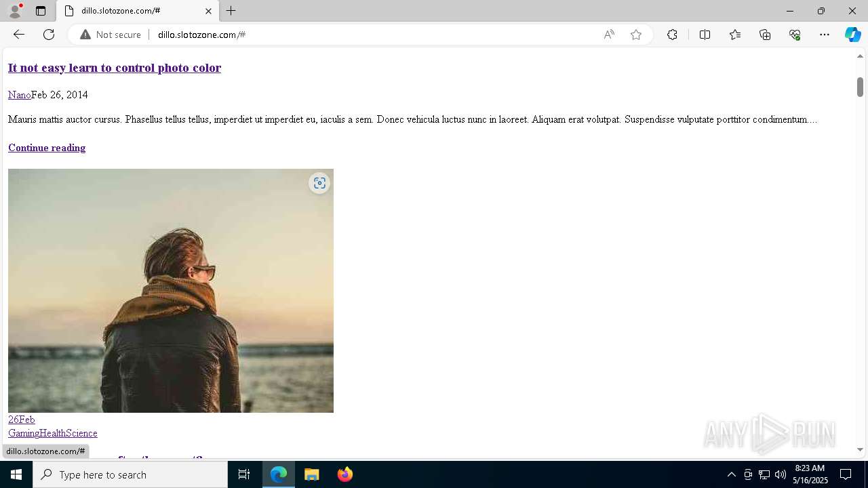Viewport: 868px width, 488px height.
Task: Open article title about photo color
Action: [x=115, y=68]
